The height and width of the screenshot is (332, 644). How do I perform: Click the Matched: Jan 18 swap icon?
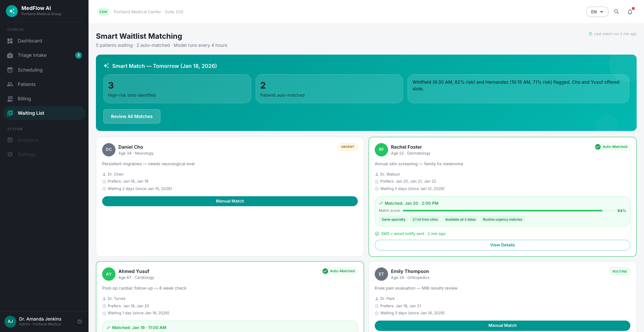point(108,328)
